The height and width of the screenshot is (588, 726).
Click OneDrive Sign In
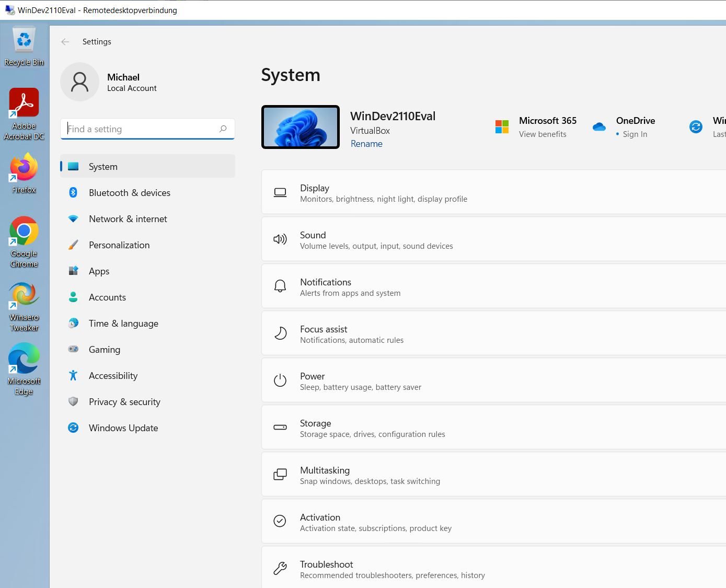[x=635, y=134]
